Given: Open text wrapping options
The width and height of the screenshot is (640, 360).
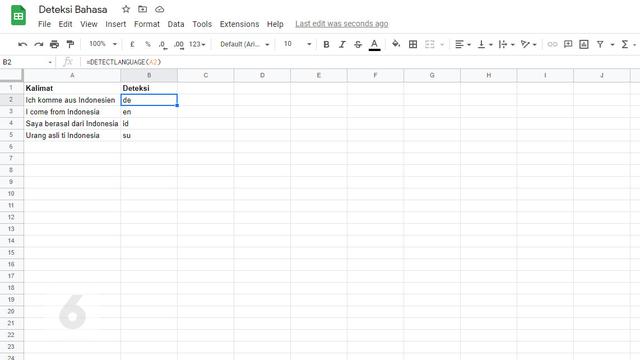Looking at the screenshot, I should [507, 44].
